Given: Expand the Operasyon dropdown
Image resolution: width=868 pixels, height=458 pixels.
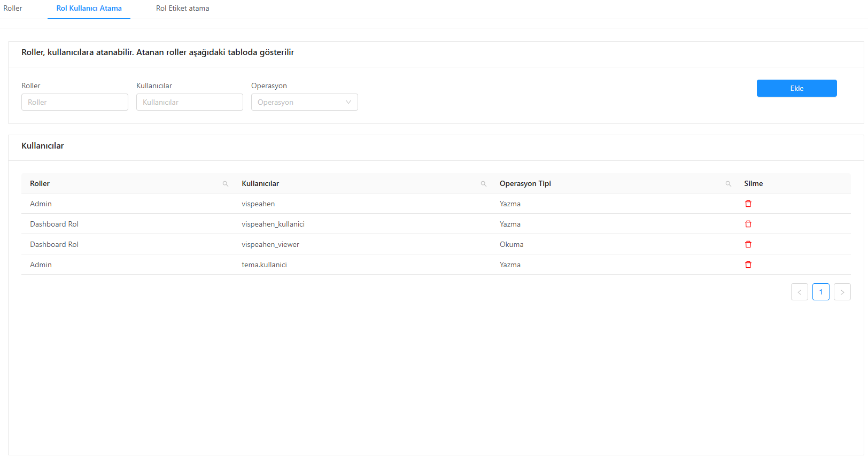Looking at the screenshot, I should tap(304, 102).
